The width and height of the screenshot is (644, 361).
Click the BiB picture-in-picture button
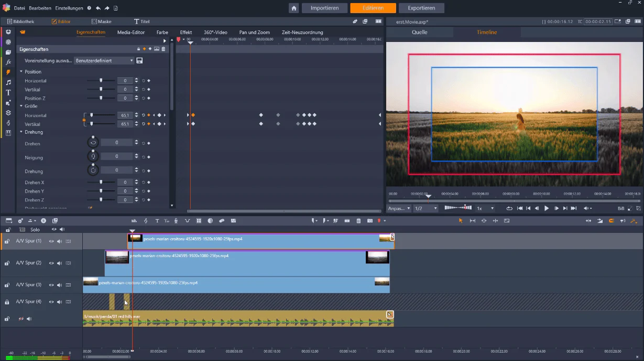point(621,208)
